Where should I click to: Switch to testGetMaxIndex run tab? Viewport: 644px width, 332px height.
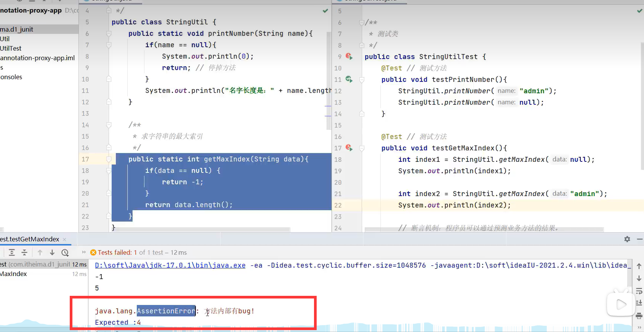[x=30, y=239]
